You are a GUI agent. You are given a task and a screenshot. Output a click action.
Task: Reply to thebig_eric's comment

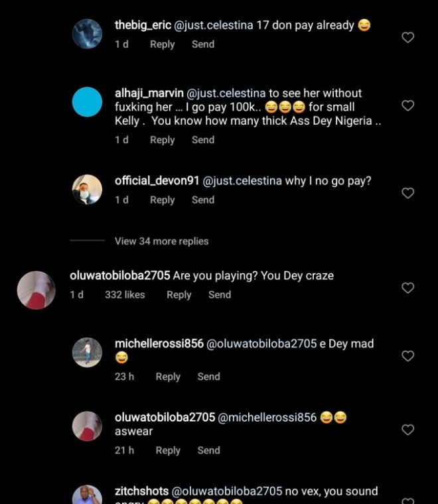pos(162,44)
